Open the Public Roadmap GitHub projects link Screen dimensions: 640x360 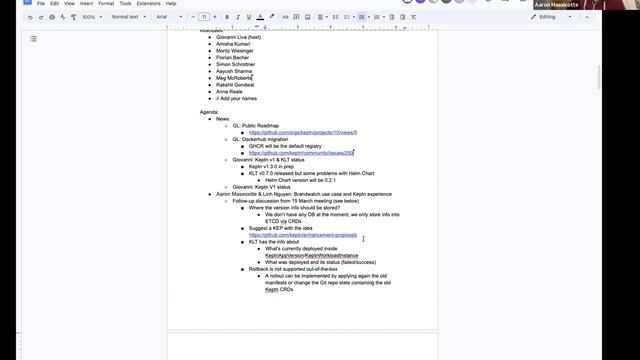pos(303,133)
